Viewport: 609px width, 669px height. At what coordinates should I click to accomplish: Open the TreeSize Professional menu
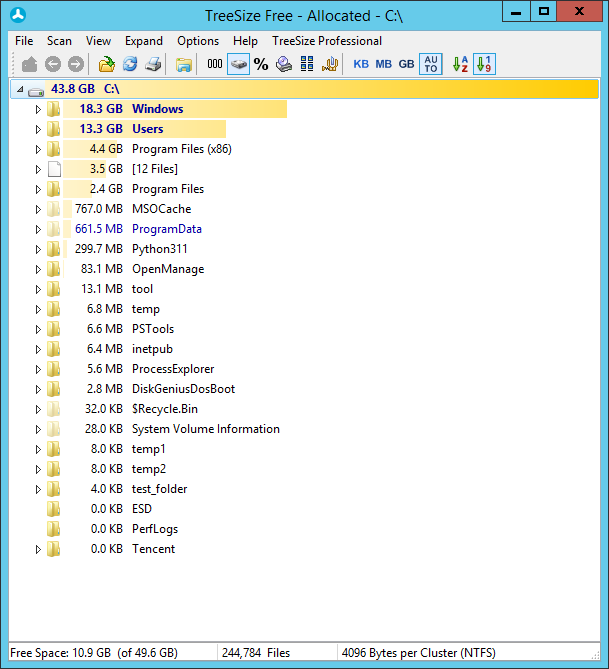(327, 41)
